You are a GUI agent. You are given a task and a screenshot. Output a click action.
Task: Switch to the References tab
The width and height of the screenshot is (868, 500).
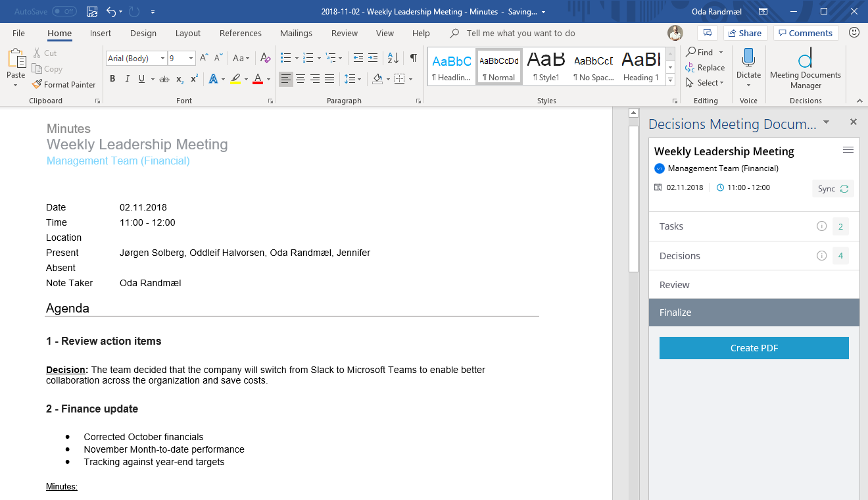241,33
